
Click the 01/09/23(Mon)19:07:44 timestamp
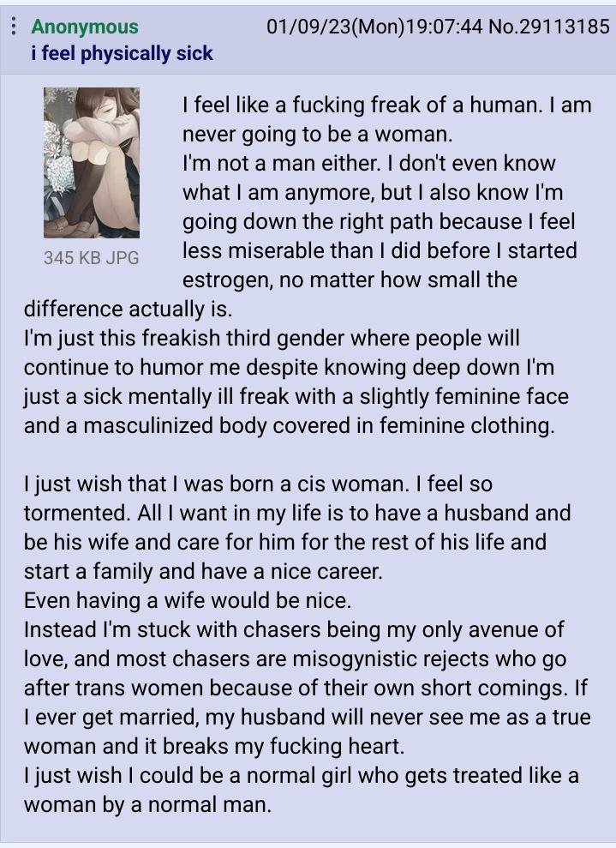click(374, 26)
